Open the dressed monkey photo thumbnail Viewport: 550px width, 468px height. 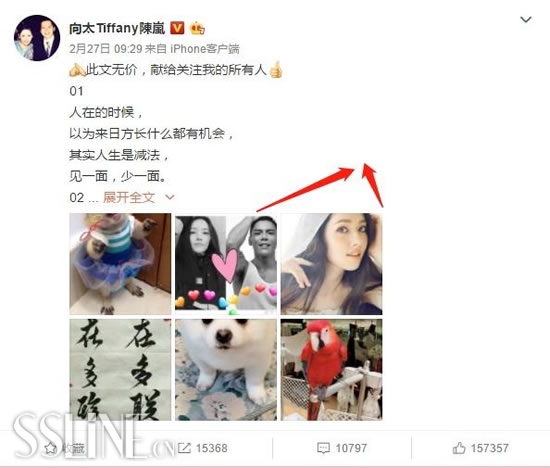[120, 263]
